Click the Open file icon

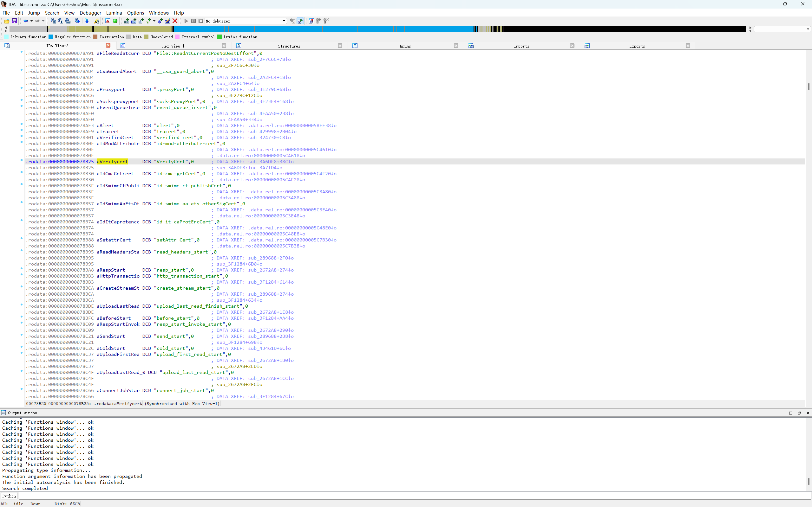[x=7, y=21]
